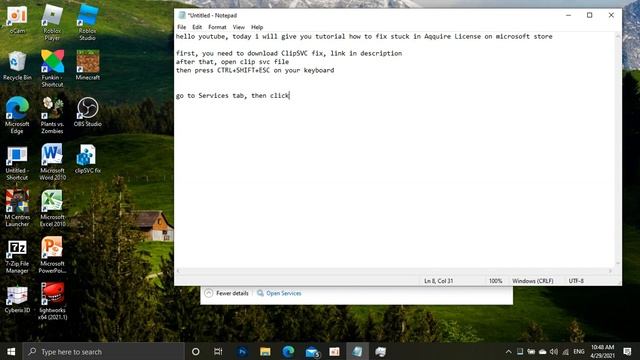
Task: Select the M Centres Launcher icon
Action: (17, 208)
